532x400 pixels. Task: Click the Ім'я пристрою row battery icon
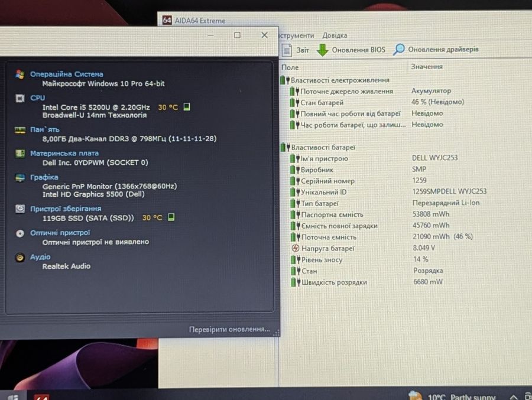(x=295, y=158)
